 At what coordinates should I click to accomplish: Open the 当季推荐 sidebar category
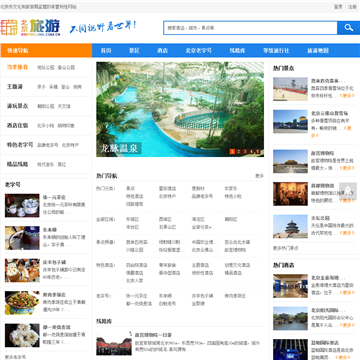tap(17, 67)
